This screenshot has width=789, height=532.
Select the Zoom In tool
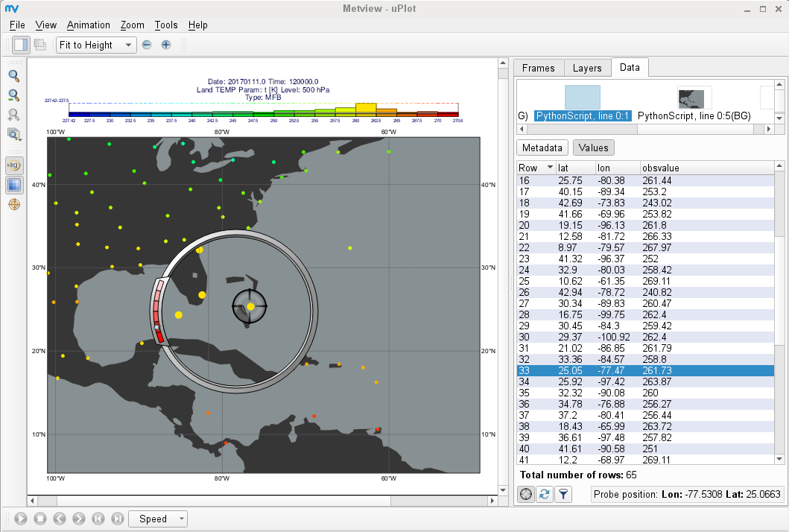point(14,76)
